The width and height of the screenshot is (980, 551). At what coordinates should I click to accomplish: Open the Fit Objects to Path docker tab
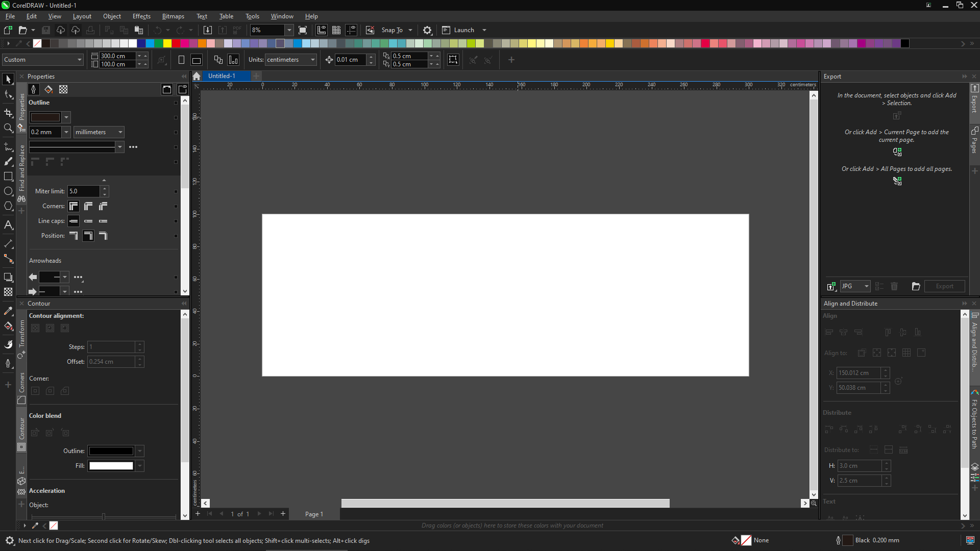pyautogui.click(x=974, y=419)
